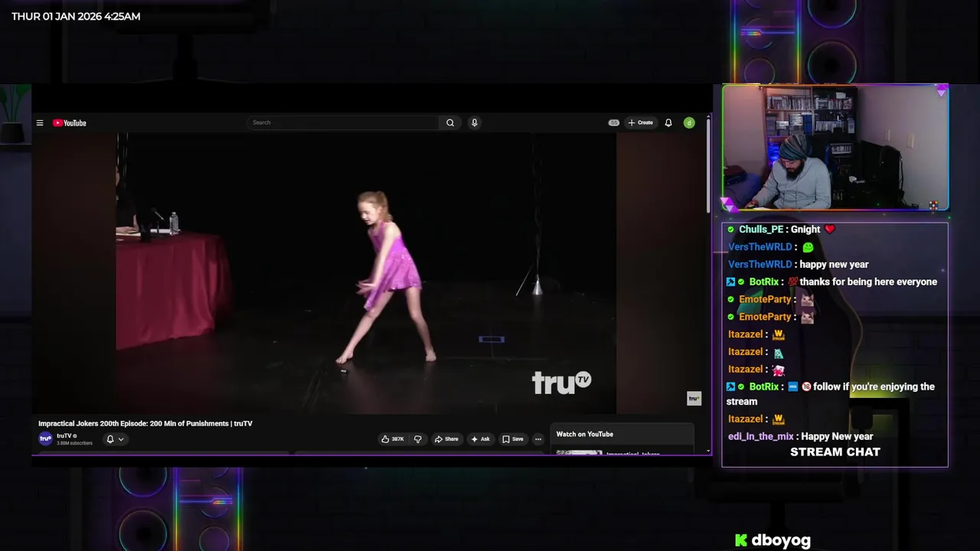Click BotRix 'follow if you're enjoying' message

click(x=831, y=393)
